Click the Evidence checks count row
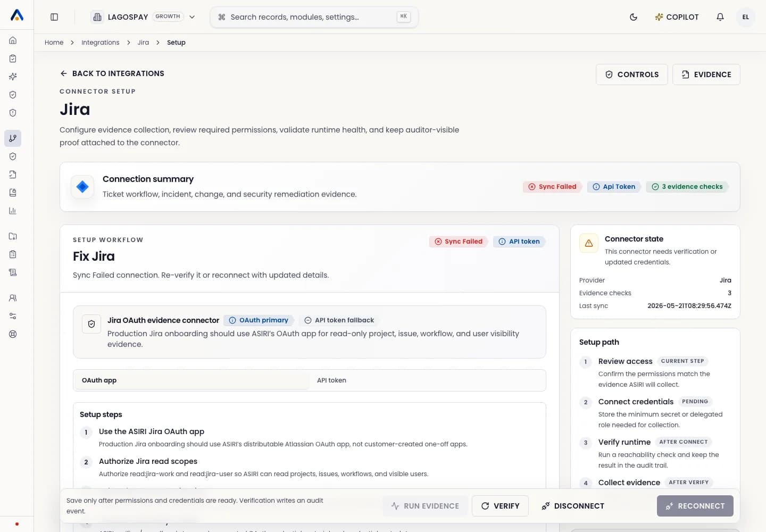 click(655, 293)
